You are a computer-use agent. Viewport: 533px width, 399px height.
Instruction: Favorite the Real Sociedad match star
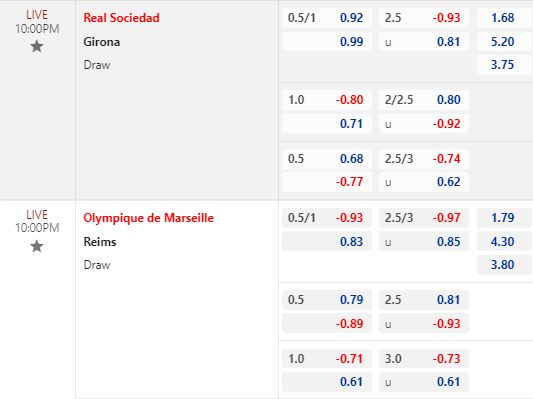(x=37, y=46)
